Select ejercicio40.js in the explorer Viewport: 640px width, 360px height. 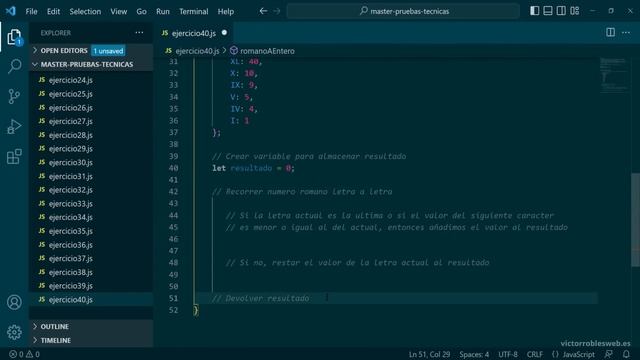(x=91, y=300)
